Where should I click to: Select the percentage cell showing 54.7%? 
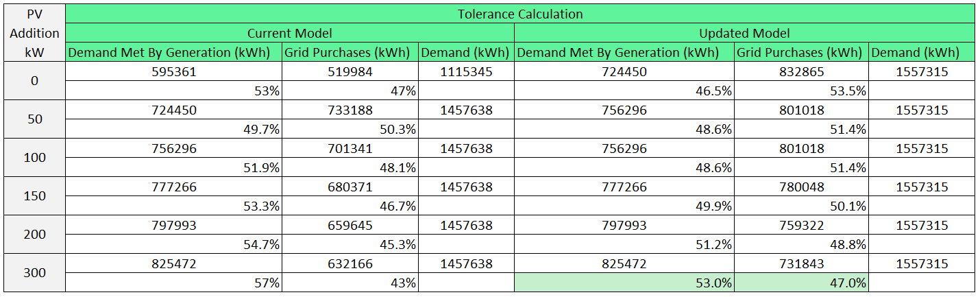click(x=174, y=244)
